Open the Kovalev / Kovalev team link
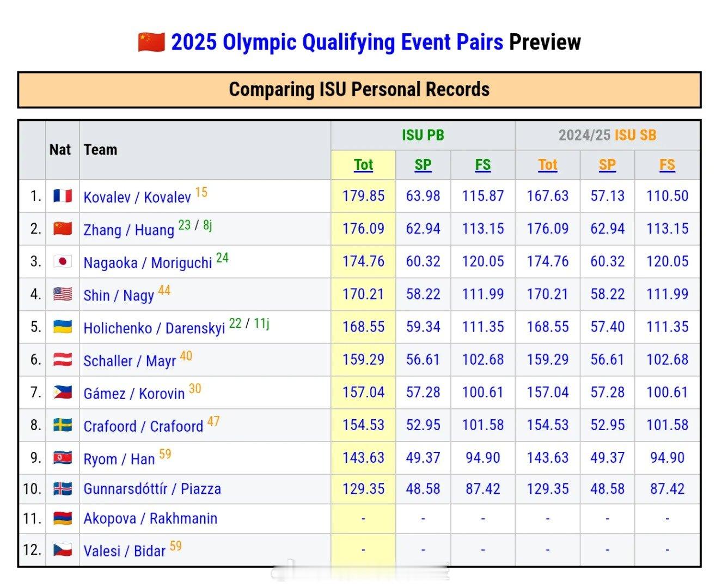 click(137, 197)
